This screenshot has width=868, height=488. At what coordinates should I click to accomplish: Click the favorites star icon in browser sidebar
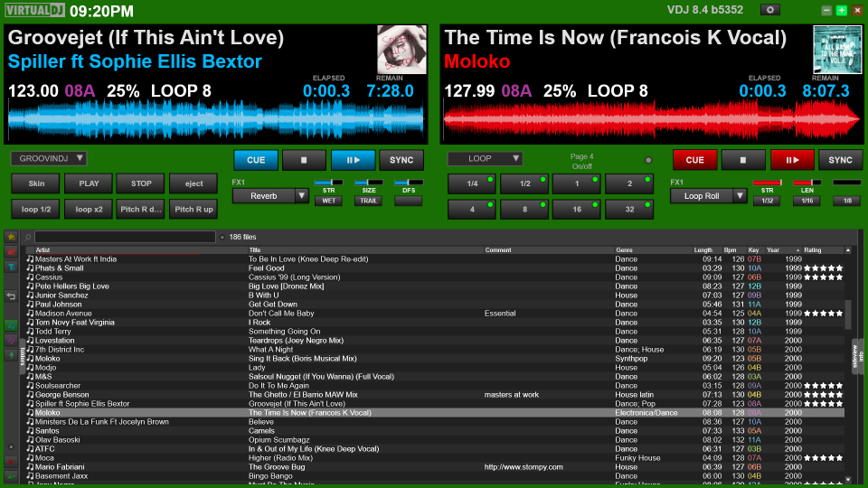11,237
